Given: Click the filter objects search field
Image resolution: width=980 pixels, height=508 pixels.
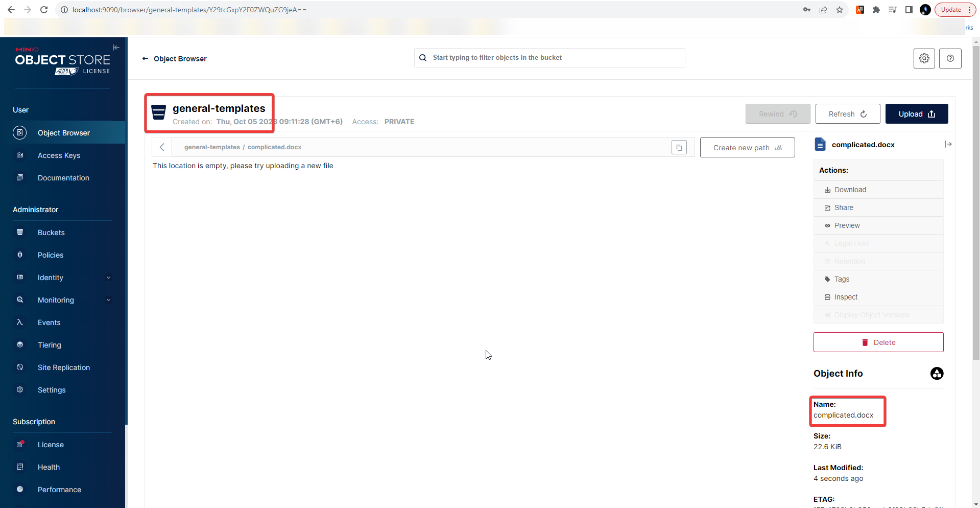Looking at the screenshot, I should point(549,57).
